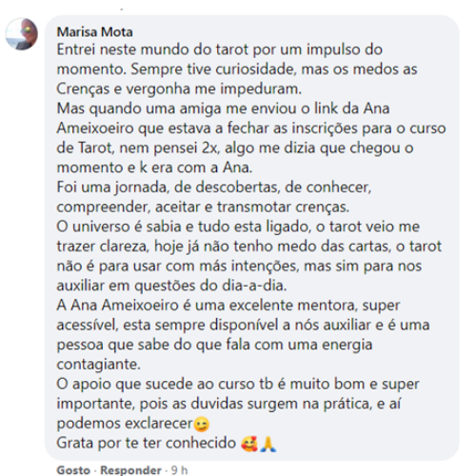Click the smiling face with hearts emoji
Screen dimensions: 476x476
[249, 444]
